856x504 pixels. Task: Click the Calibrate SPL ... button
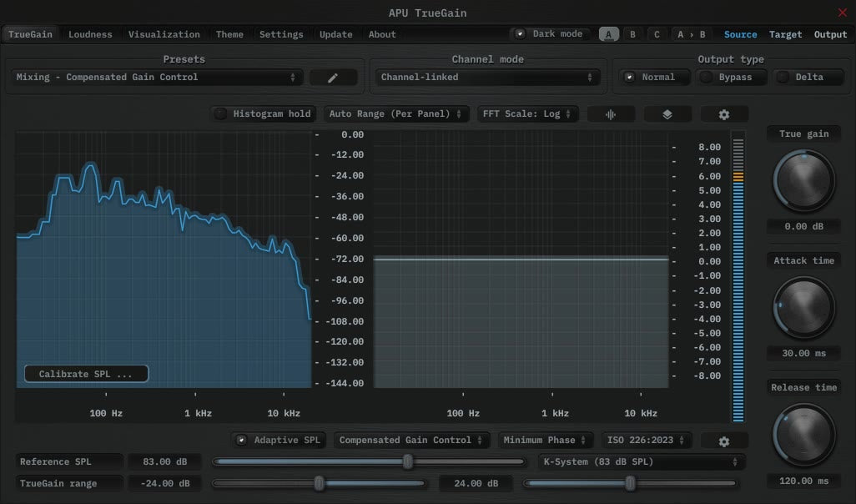tap(86, 374)
